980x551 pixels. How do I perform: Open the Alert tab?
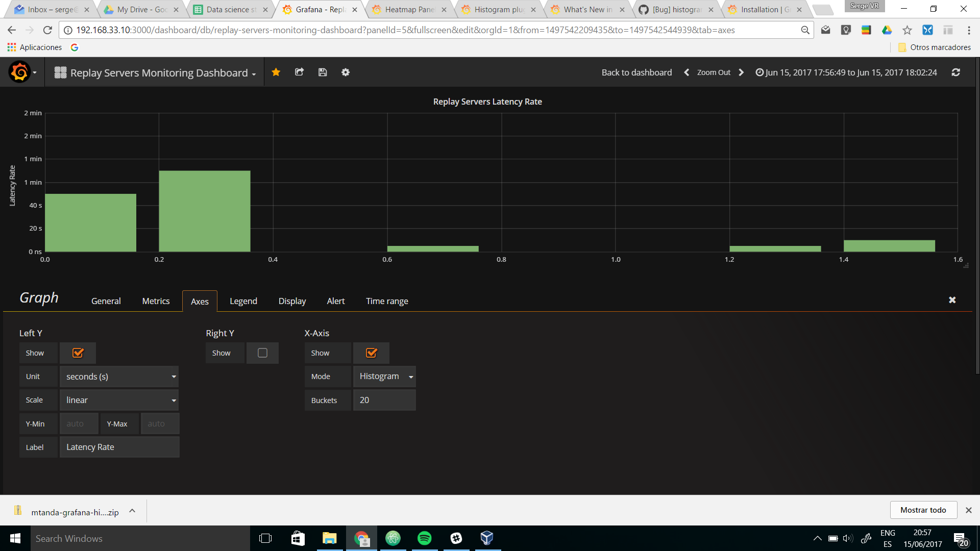(336, 301)
